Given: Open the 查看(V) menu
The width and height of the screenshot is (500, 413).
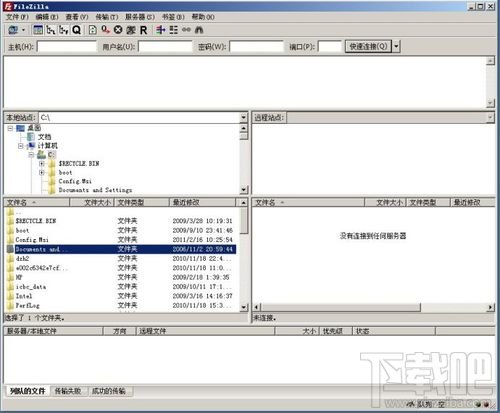Looking at the screenshot, I should coord(77,17).
